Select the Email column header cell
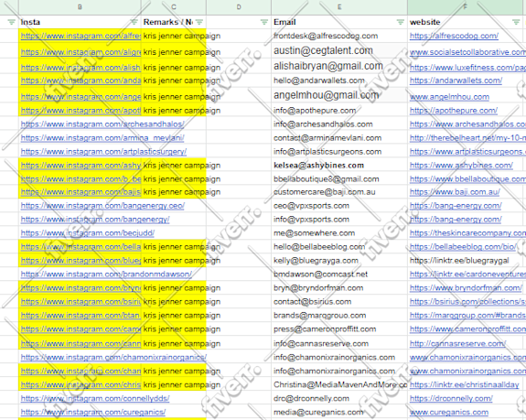Screen dimensions: 526x420 339,22
